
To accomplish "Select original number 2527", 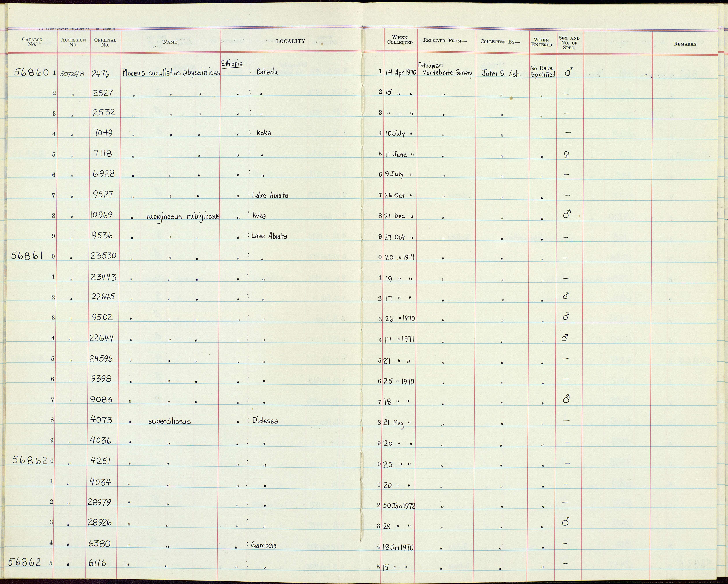I will pyautogui.click(x=103, y=93).
